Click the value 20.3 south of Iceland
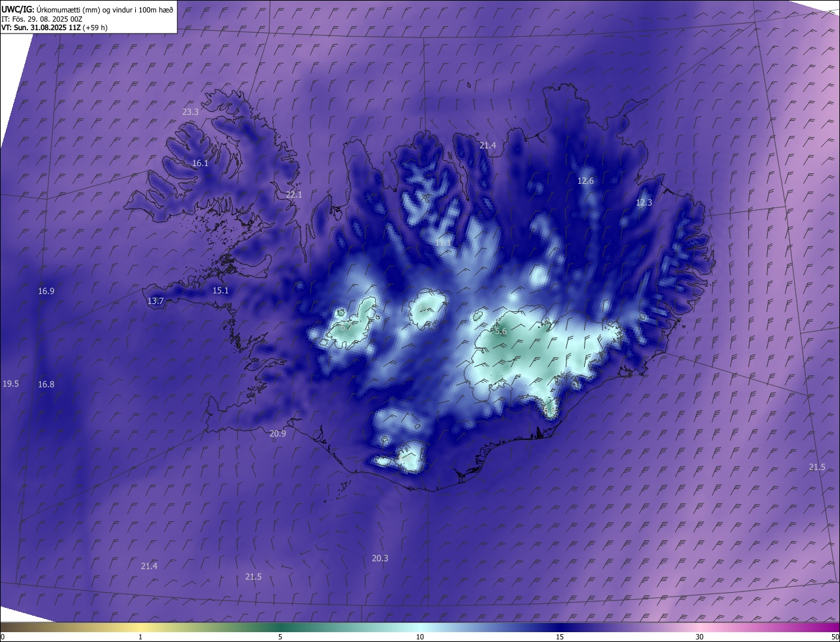Image resolution: width=840 pixels, height=642 pixels. pyautogui.click(x=380, y=559)
